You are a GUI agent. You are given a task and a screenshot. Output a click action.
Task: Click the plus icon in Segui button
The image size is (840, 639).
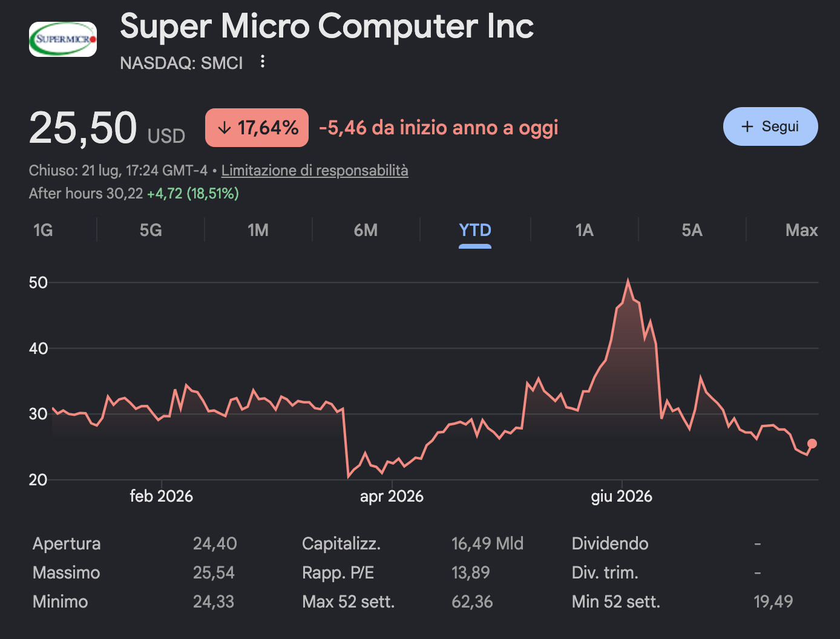tap(747, 126)
